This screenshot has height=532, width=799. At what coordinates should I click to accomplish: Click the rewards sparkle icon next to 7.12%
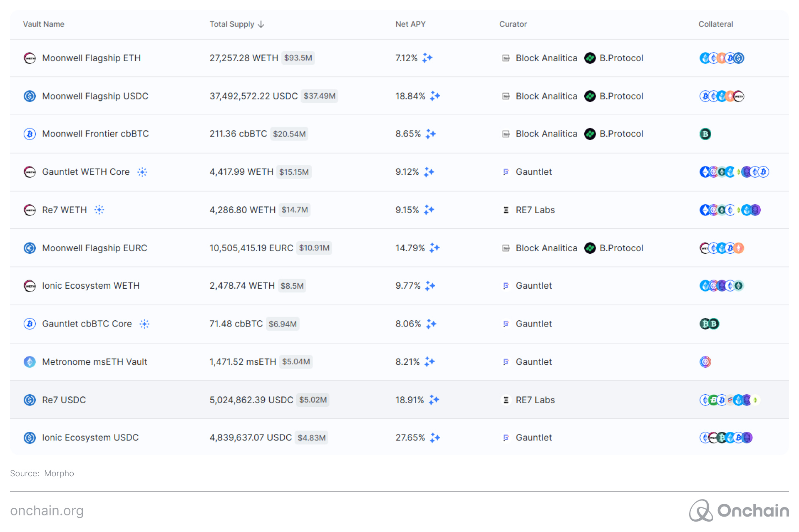click(427, 58)
